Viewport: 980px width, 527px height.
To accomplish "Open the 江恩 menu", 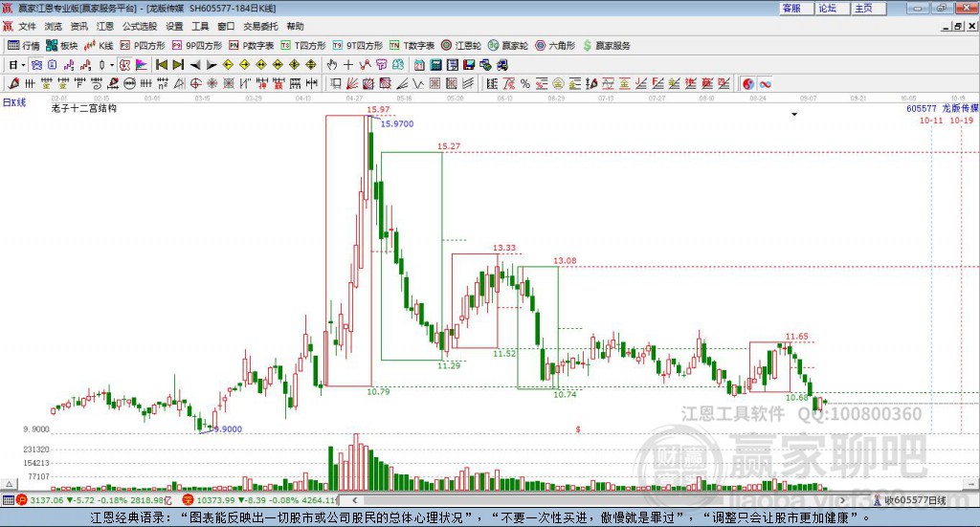I will pos(105,26).
